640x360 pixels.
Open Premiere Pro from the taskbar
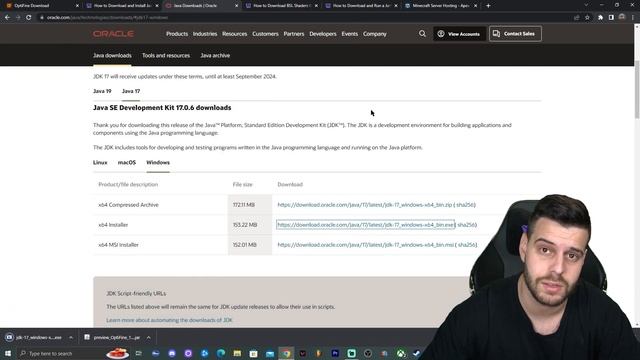[335, 353]
